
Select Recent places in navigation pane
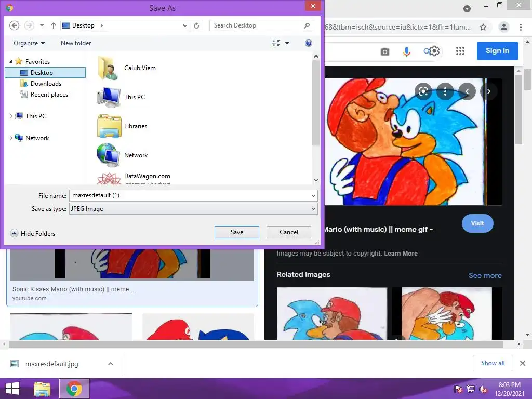tap(49, 95)
